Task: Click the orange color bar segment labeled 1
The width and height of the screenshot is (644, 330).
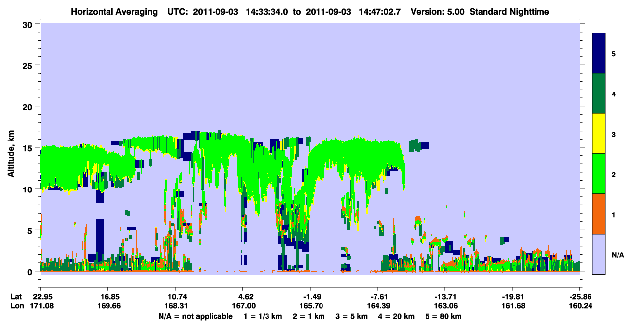Action: click(599, 214)
